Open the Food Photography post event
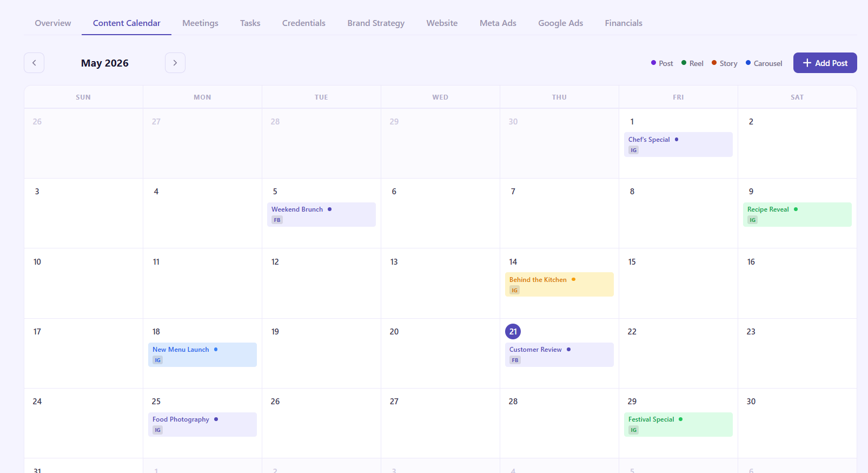 202,424
